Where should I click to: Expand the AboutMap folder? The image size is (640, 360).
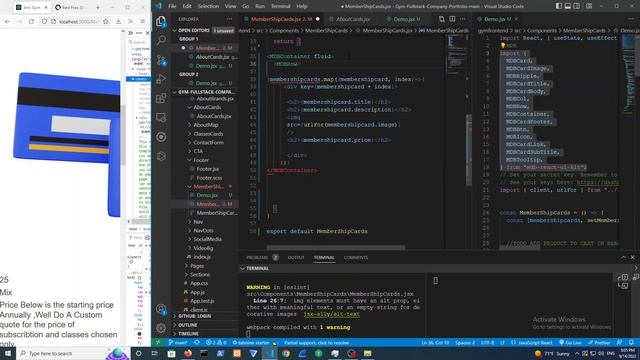(205, 125)
